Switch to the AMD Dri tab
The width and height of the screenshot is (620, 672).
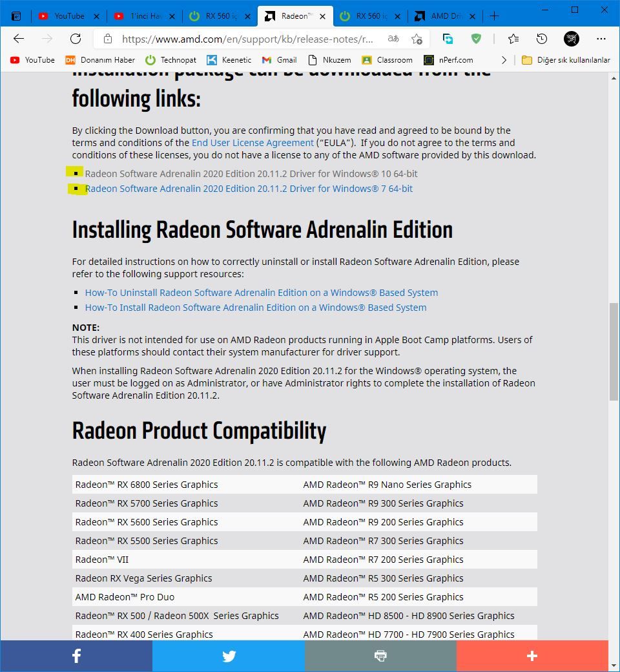(446, 16)
